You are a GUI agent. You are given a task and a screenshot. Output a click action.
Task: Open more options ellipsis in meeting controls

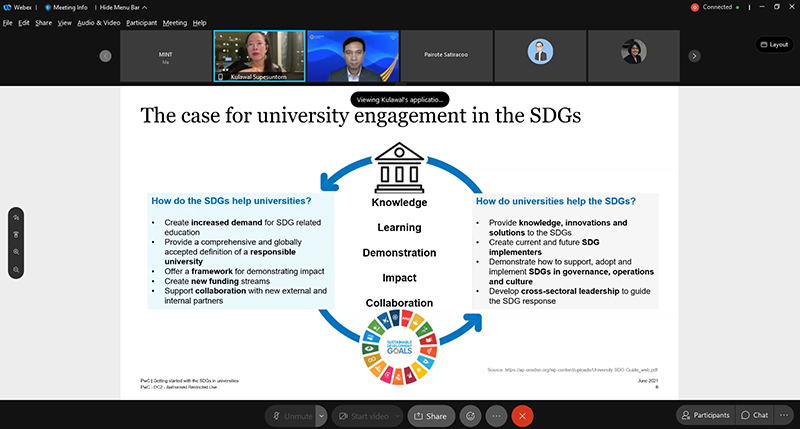[496, 415]
